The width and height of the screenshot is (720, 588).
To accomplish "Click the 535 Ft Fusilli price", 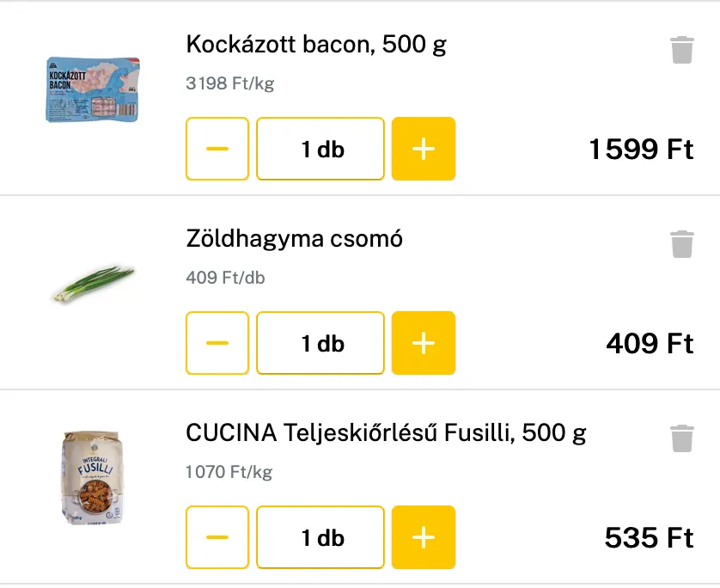I will pyautogui.click(x=649, y=538).
